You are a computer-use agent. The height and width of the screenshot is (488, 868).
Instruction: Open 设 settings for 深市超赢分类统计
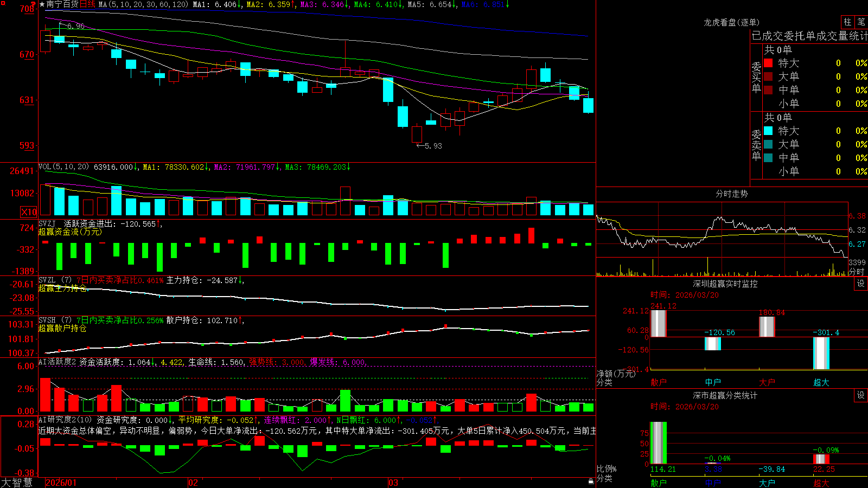[x=861, y=395]
